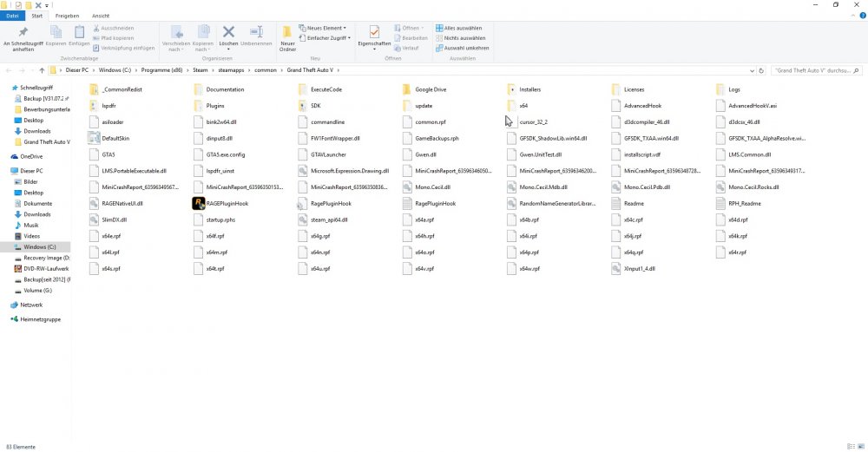Screen dimensions: 868x452
Task: Select the DefaultSkin file icon
Action: [94, 138]
